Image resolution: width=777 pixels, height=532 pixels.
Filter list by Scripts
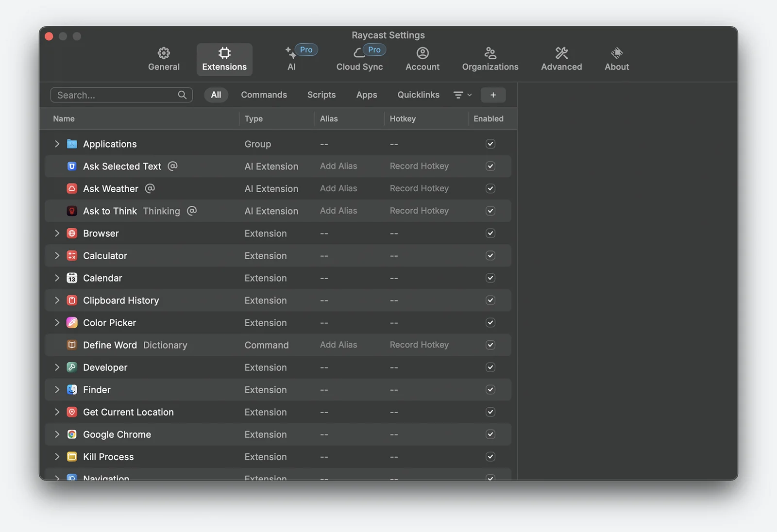coord(321,95)
